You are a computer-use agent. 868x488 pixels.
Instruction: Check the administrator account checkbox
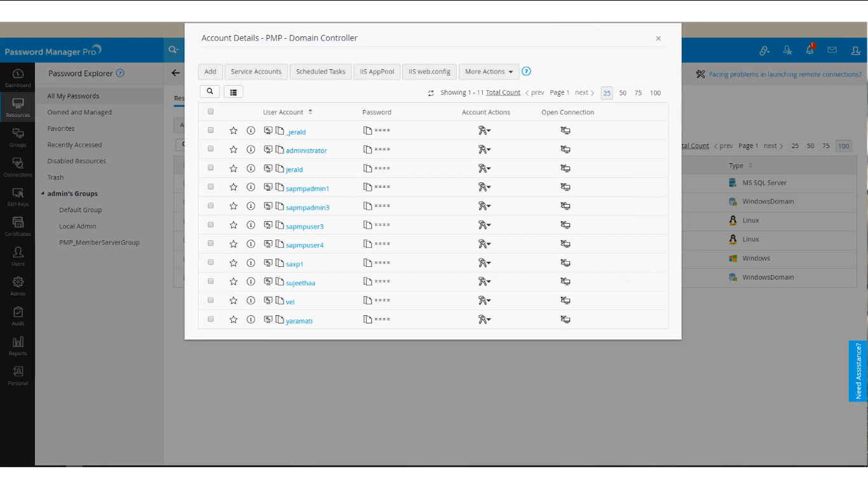coord(210,149)
